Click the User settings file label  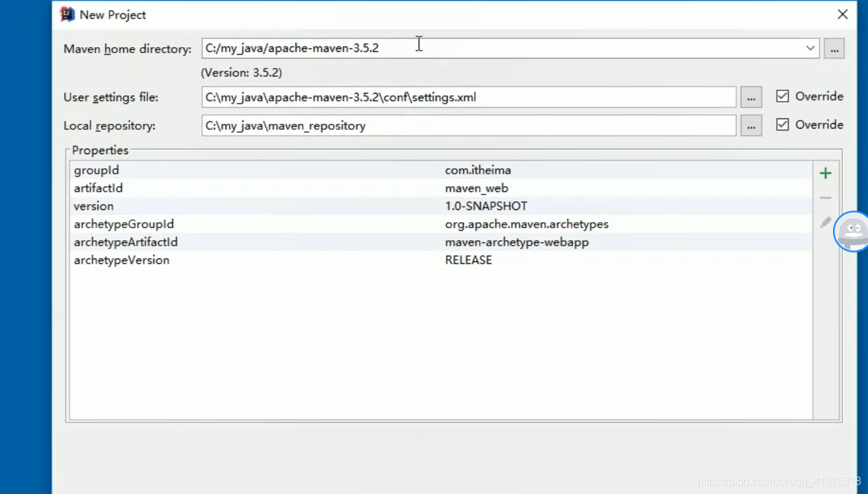(111, 98)
